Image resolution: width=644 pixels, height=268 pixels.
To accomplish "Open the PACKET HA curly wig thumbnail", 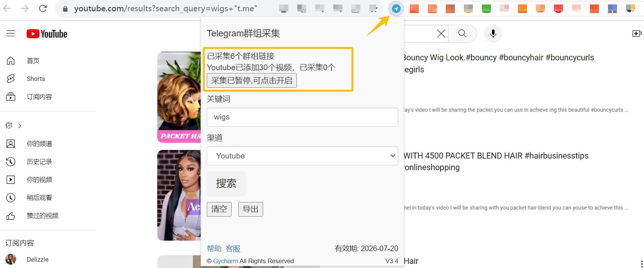I will click(179, 97).
